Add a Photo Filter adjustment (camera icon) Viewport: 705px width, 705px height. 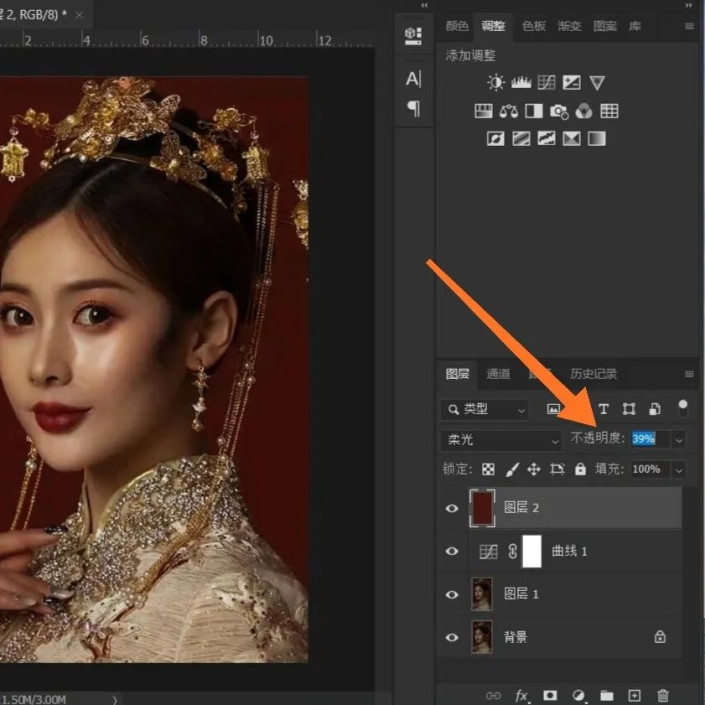pos(559,111)
